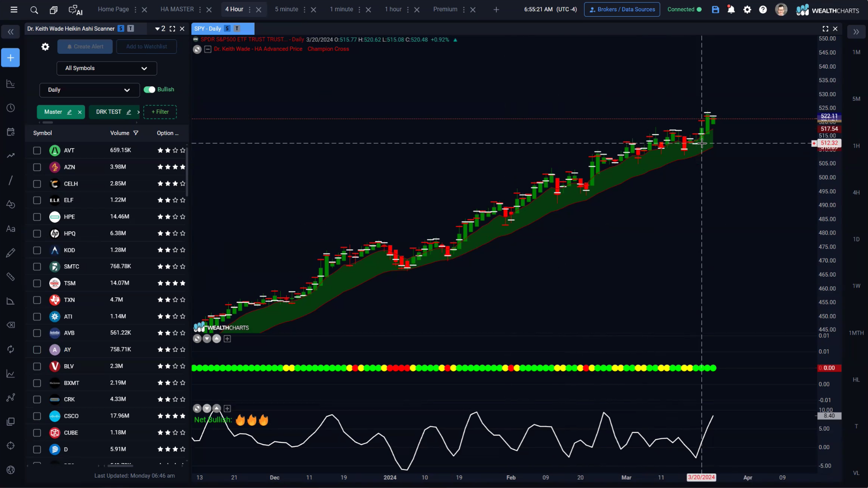868x488 pixels.
Task: Open the All Symbols dropdown
Action: pos(107,68)
